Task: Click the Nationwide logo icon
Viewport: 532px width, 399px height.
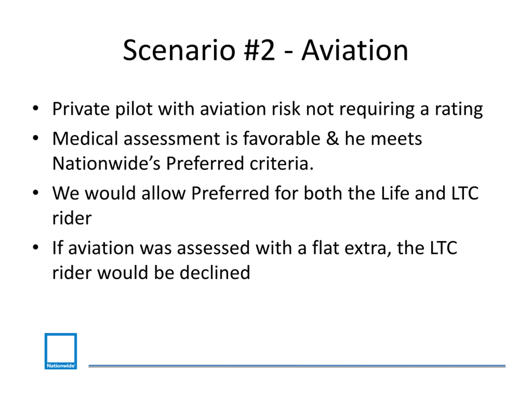Action: pyautogui.click(x=61, y=351)
